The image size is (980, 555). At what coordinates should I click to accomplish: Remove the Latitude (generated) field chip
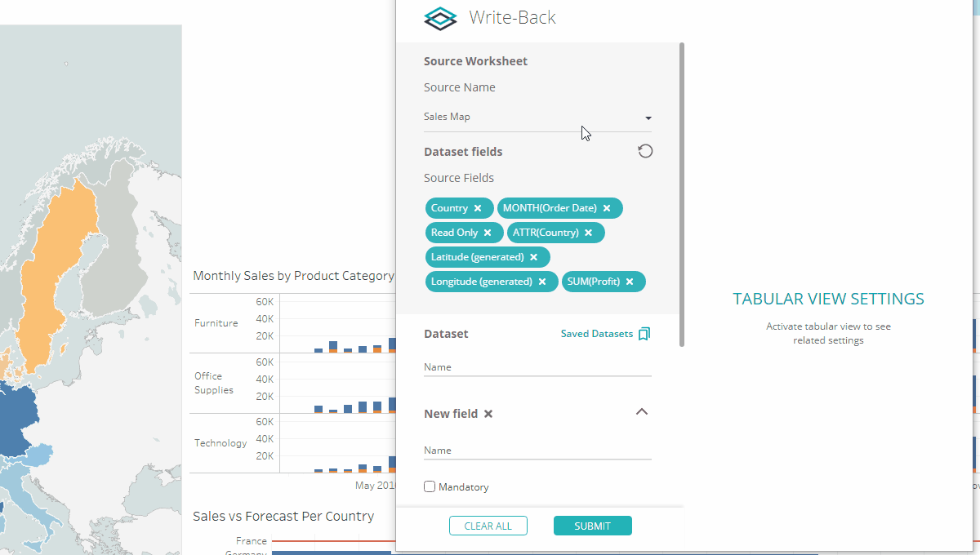point(535,256)
